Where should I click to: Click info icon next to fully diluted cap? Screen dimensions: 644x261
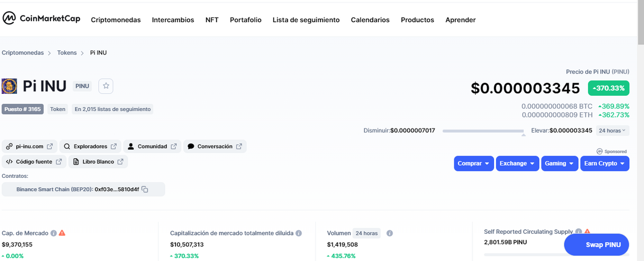[298, 233]
